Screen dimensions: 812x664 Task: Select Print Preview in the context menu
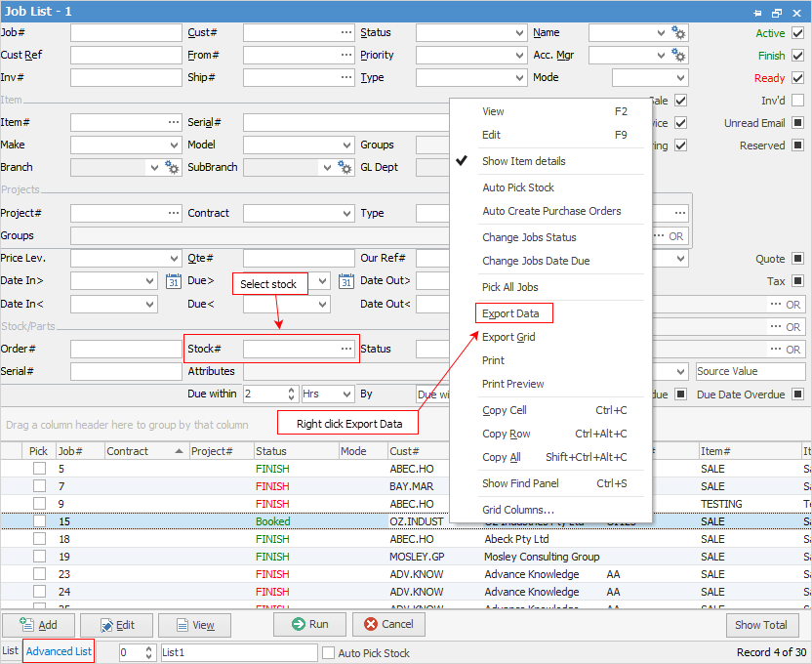512,384
